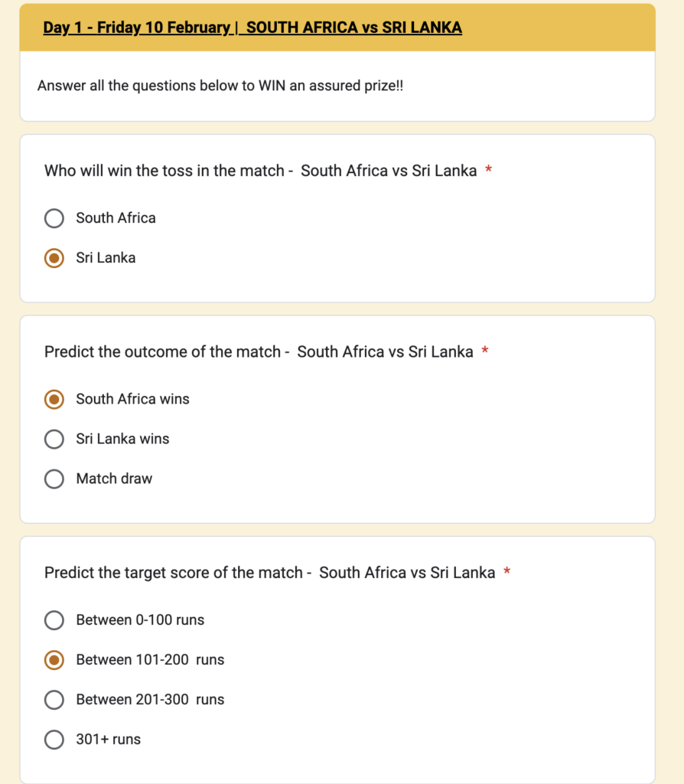Image resolution: width=684 pixels, height=784 pixels.
Task: Click the 'Between 101-200 runs' radio button
Action: 54,660
